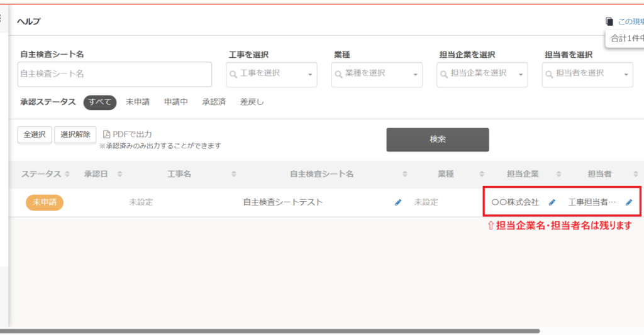Screen dimensions: 644x335
Task: Click the 自主検査シート名 text field
Action: point(114,74)
